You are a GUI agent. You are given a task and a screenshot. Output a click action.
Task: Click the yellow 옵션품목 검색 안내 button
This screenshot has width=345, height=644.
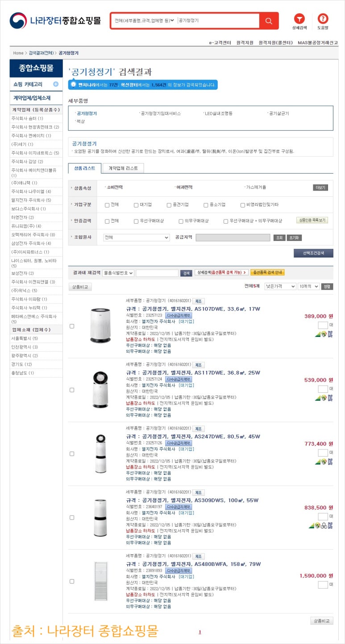click(x=267, y=272)
